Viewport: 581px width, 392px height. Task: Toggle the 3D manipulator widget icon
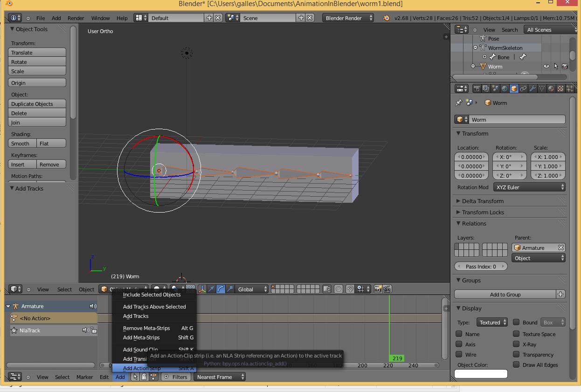pos(202,289)
